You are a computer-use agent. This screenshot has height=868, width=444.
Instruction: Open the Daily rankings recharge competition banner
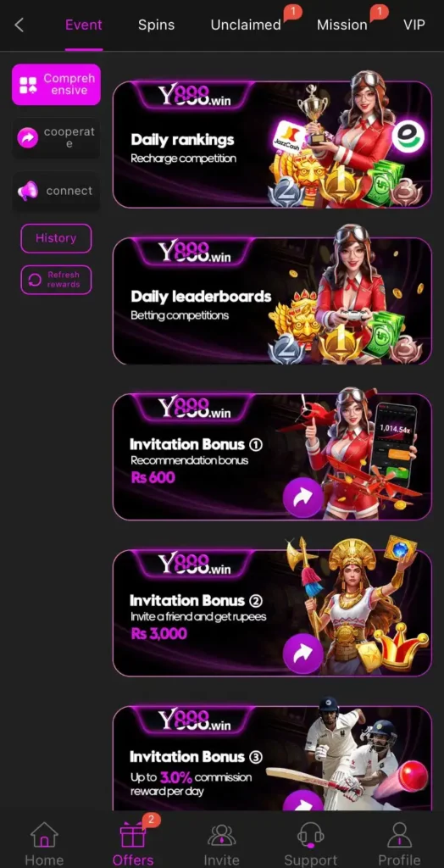click(272, 145)
